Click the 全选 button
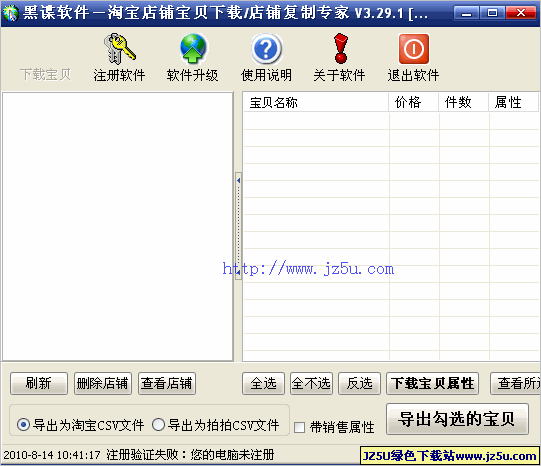This screenshot has width=541, height=466. click(263, 383)
